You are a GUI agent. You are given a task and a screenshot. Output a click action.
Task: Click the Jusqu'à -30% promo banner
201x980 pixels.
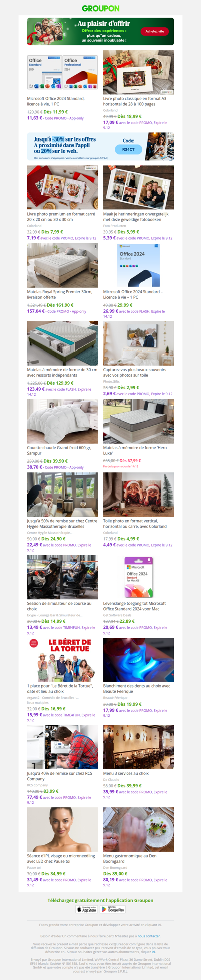100,147
